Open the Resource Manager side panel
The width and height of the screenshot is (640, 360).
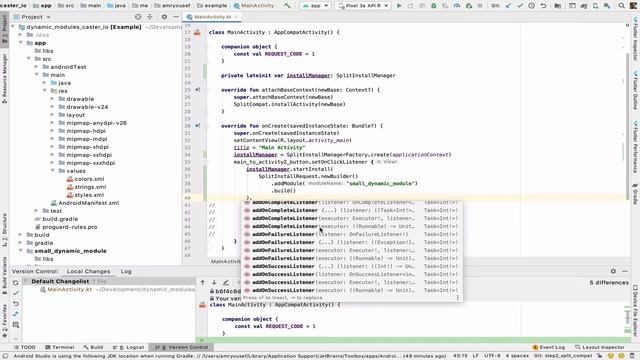(x=4, y=78)
